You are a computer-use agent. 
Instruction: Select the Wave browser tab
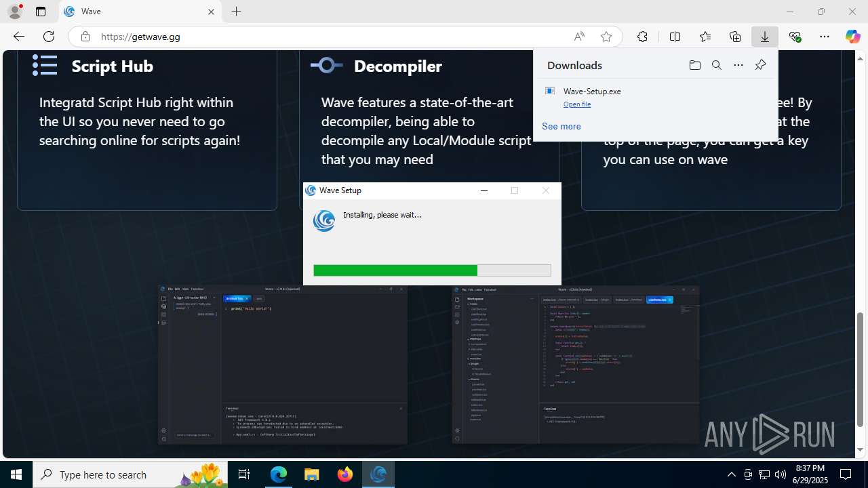[x=140, y=12]
